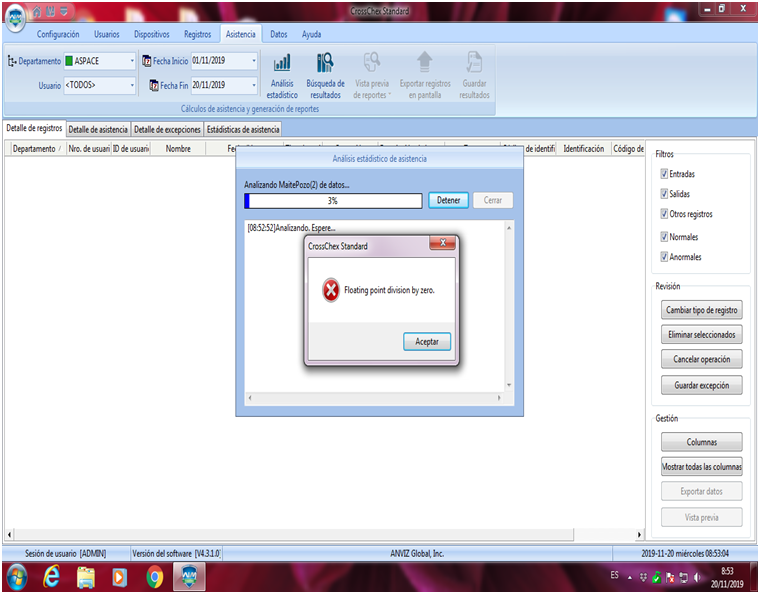Viewport: 760px width, 594px height.
Task: Open the Ayuda menu
Action: pos(311,34)
